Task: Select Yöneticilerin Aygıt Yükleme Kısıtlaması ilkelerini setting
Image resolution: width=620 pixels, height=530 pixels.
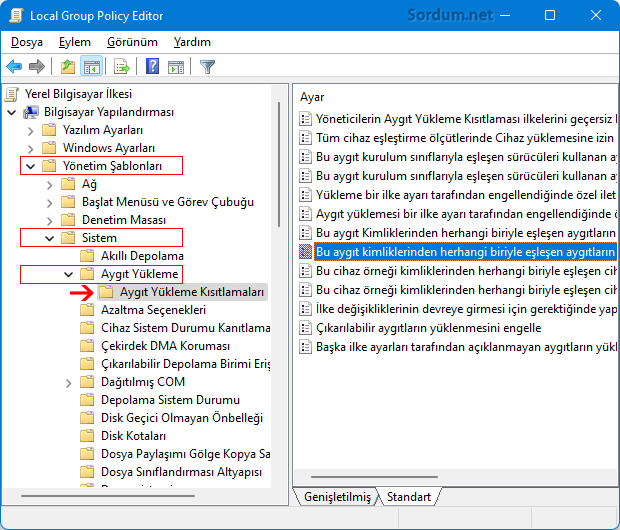Action: pos(466,119)
